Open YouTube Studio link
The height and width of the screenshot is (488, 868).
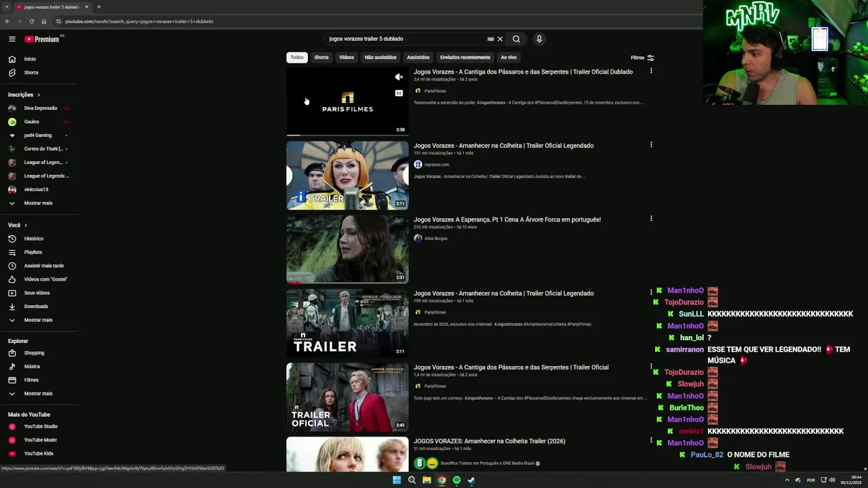click(x=39, y=426)
